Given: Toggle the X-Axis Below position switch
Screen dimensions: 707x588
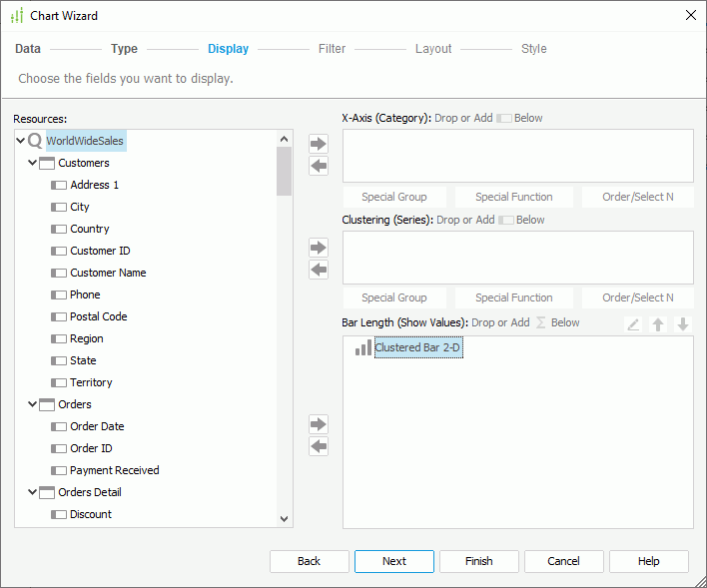Looking at the screenshot, I should (x=503, y=118).
